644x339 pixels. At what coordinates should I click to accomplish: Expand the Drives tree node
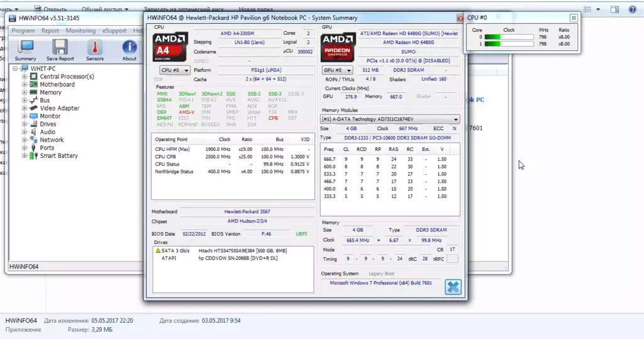25,124
